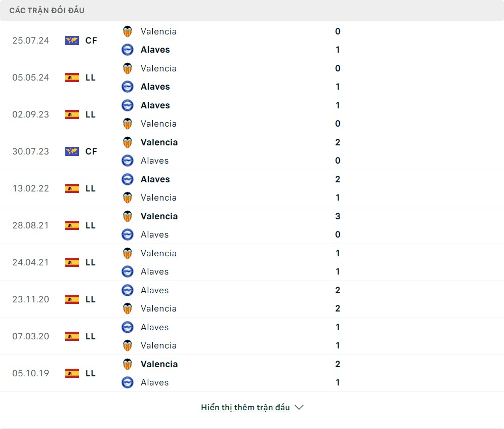The width and height of the screenshot is (504, 429).
Task: Click Alaves score 2 in 13.02.22 match
Action: [338, 179]
